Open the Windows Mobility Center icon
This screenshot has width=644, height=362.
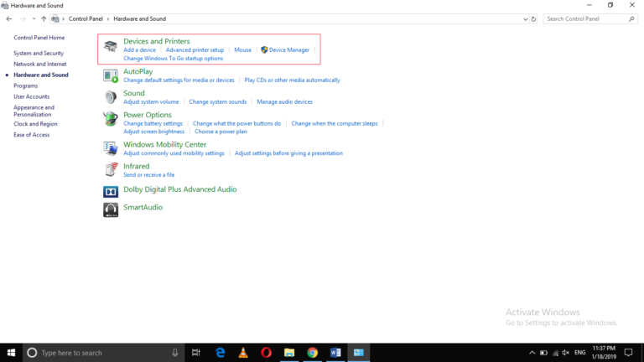pyautogui.click(x=111, y=148)
